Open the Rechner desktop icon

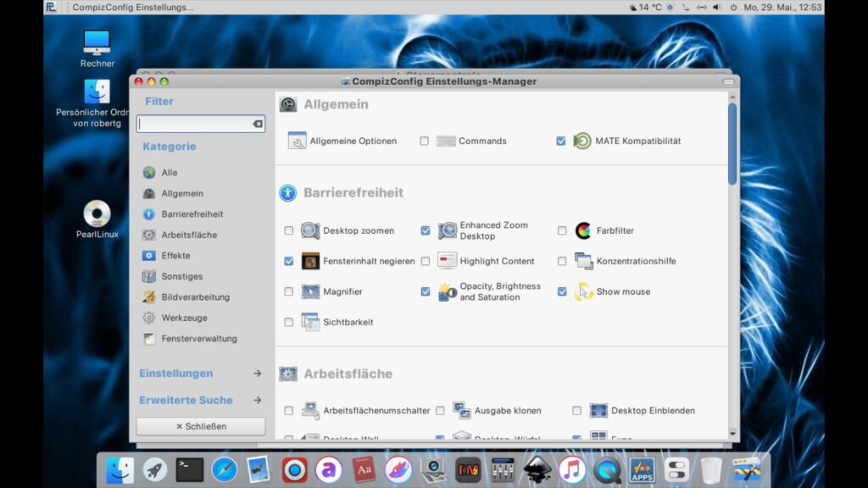click(x=97, y=48)
